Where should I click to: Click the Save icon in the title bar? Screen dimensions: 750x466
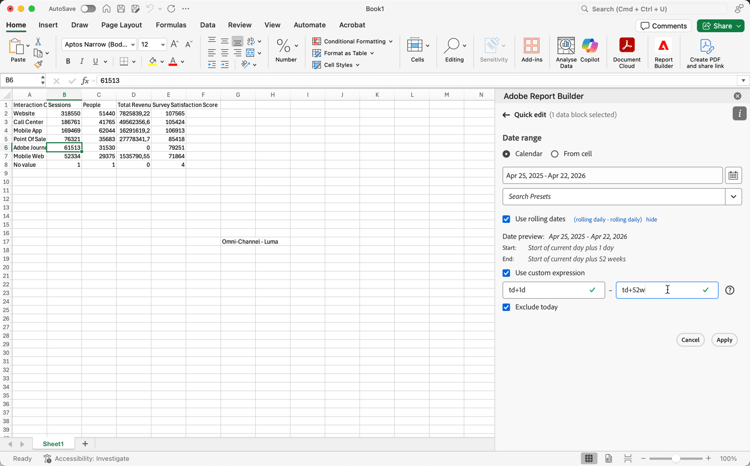tap(121, 9)
